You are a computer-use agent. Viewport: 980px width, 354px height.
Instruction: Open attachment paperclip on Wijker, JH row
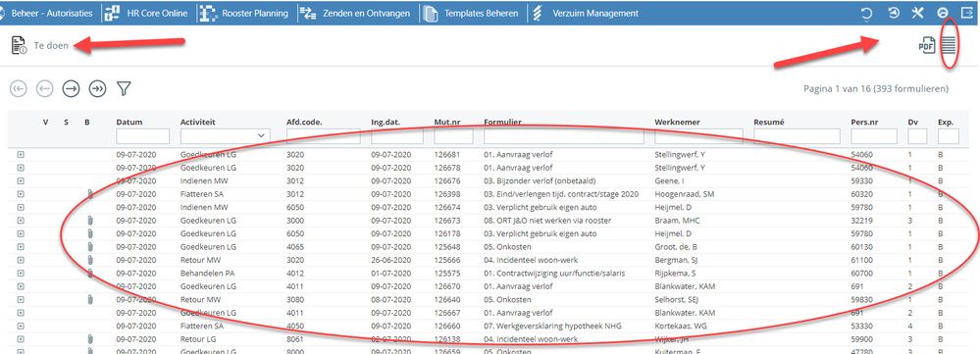coord(90,339)
